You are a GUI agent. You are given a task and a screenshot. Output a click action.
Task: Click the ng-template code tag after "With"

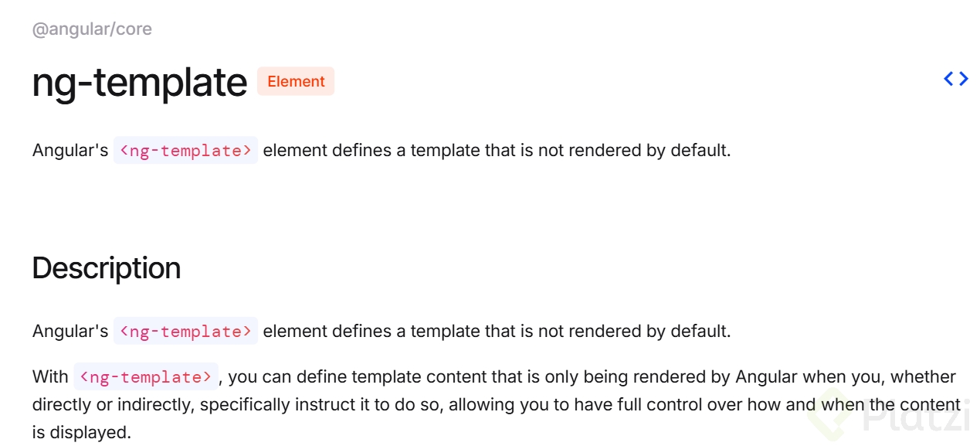click(146, 377)
